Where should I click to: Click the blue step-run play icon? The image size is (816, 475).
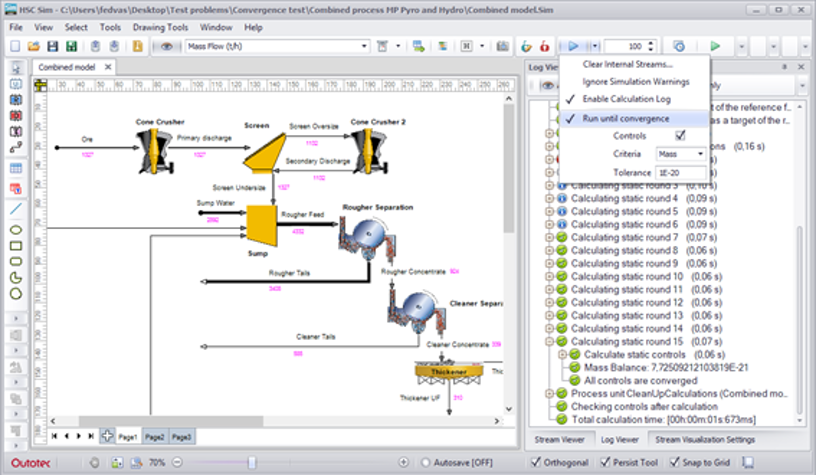point(573,46)
